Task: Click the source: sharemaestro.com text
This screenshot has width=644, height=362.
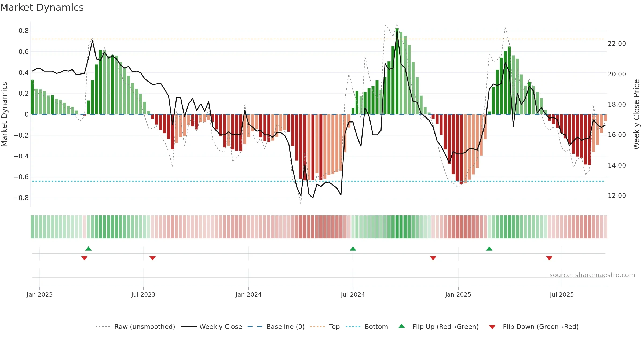Action: 592,275
